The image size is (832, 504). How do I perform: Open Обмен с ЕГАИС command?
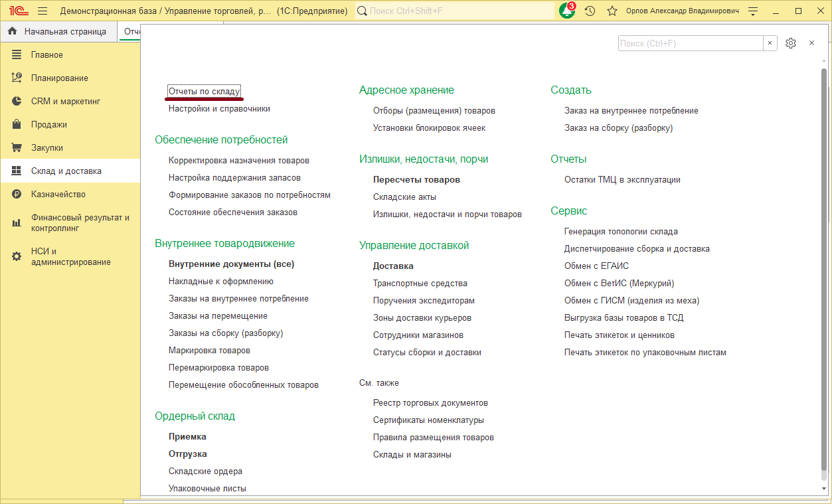(596, 266)
